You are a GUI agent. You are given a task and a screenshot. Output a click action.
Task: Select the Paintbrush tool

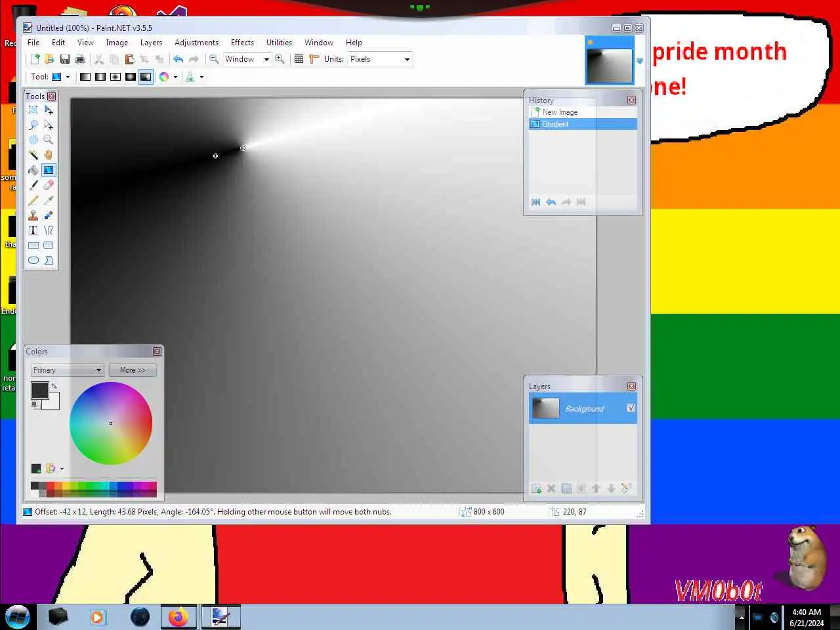33,185
